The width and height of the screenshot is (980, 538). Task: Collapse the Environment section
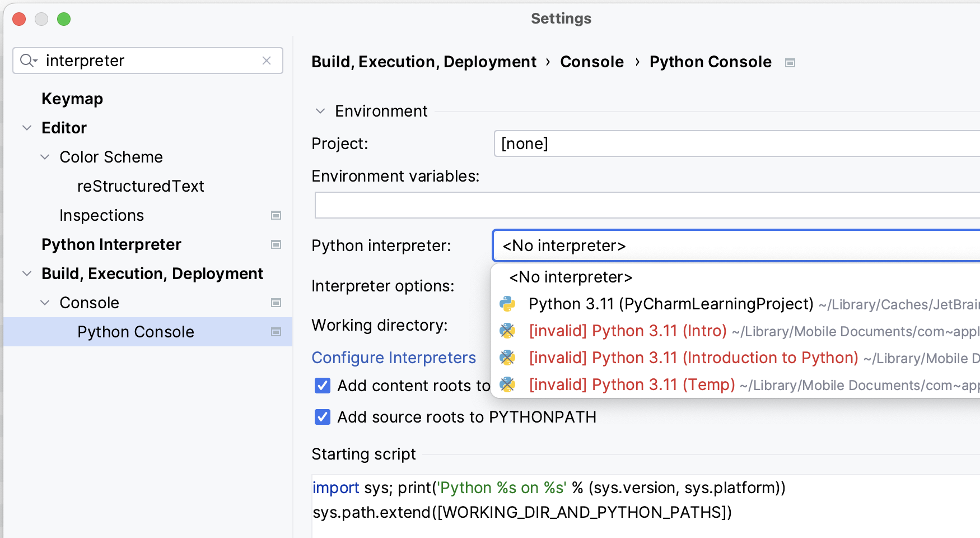(320, 111)
